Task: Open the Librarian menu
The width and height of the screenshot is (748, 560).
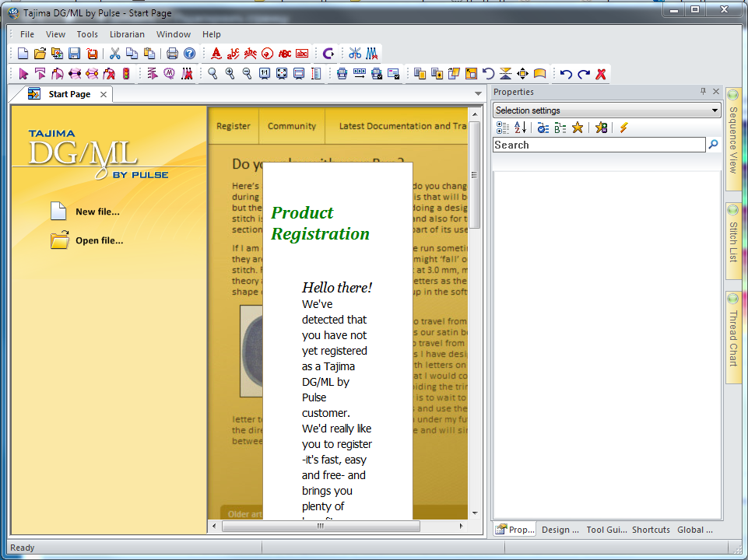Action: 127,34
